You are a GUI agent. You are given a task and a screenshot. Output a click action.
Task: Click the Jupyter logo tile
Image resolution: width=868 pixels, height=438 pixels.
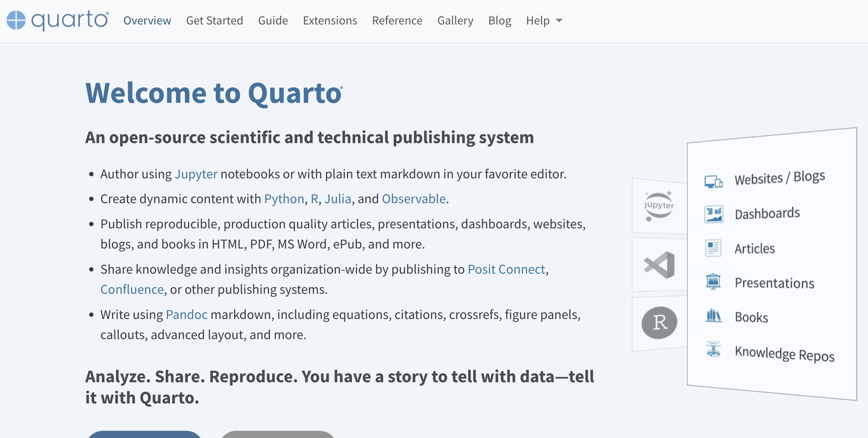tap(659, 206)
